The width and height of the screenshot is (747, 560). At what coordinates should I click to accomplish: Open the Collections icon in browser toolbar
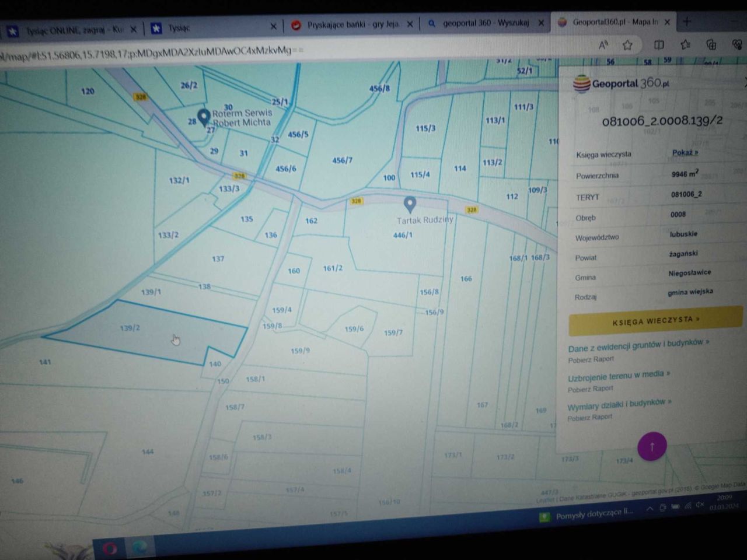pos(711,45)
